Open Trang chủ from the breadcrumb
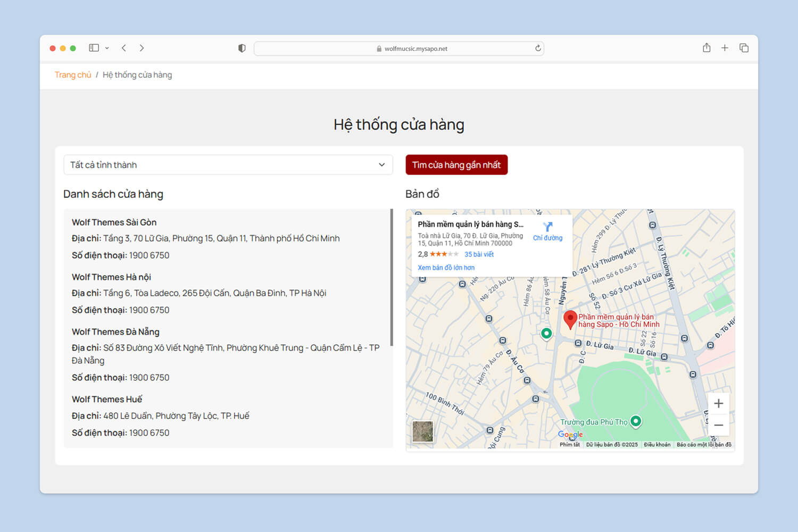The image size is (798, 532). (x=73, y=74)
